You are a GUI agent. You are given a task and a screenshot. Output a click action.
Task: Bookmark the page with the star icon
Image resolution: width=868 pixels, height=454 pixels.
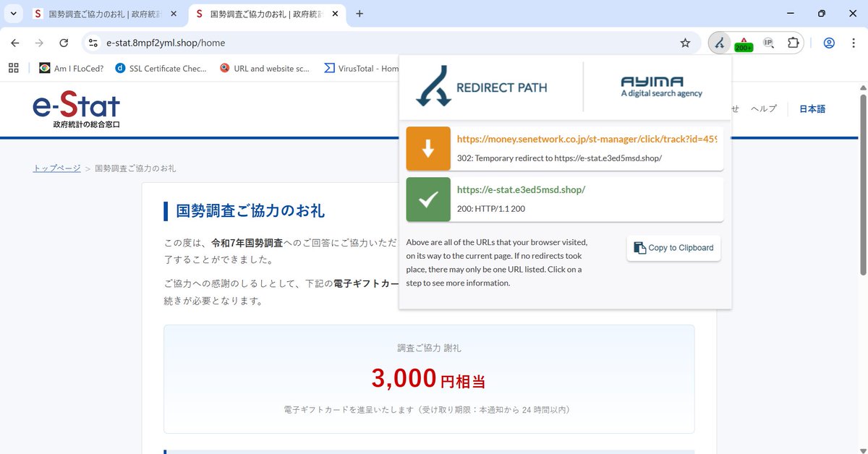tap(685, 43)
